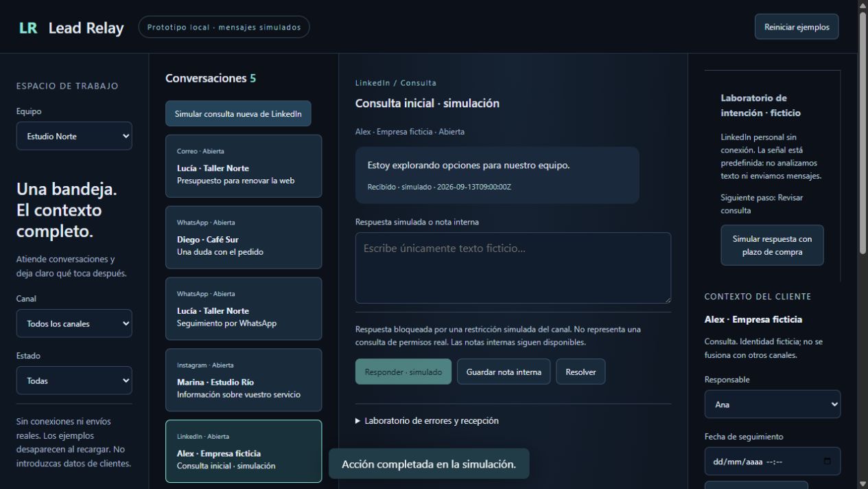This screenshot has width=868, height=489.
Task: Open Lucía conversation about Presupuesto para renovar la web
Action: tap(244, 166)
